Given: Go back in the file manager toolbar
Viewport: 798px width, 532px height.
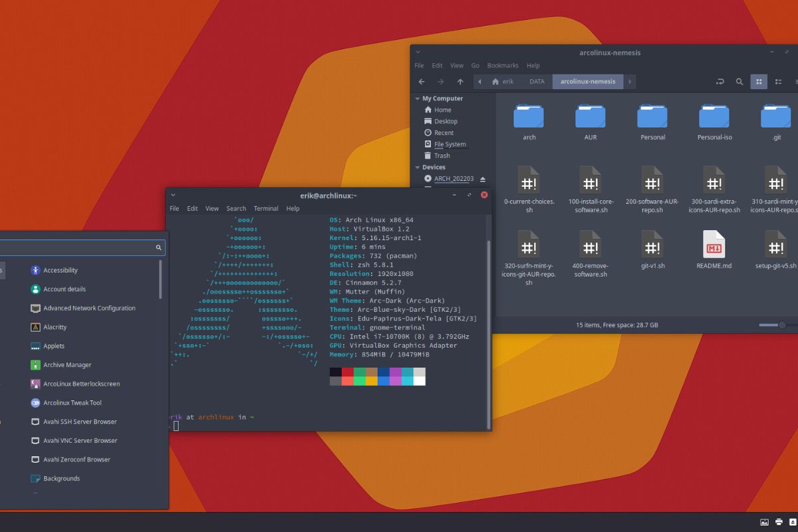Looking at the screenshot, I should pos(421,82).
